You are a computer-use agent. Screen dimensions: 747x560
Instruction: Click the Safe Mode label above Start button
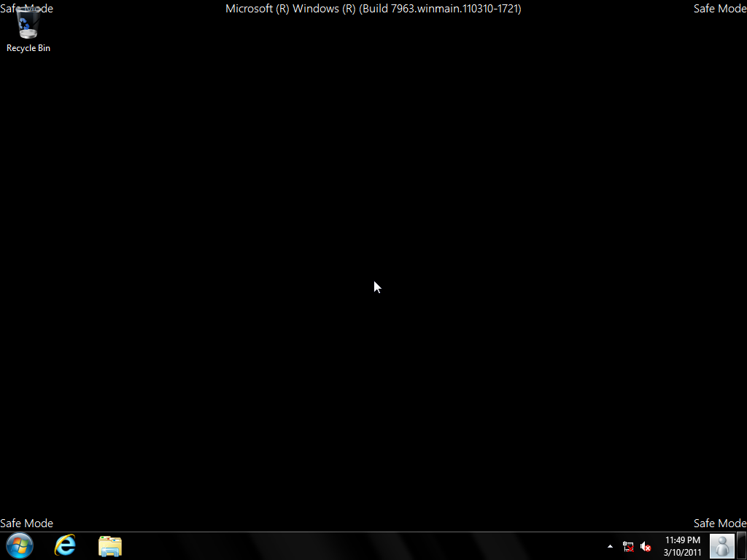(27, 523)
